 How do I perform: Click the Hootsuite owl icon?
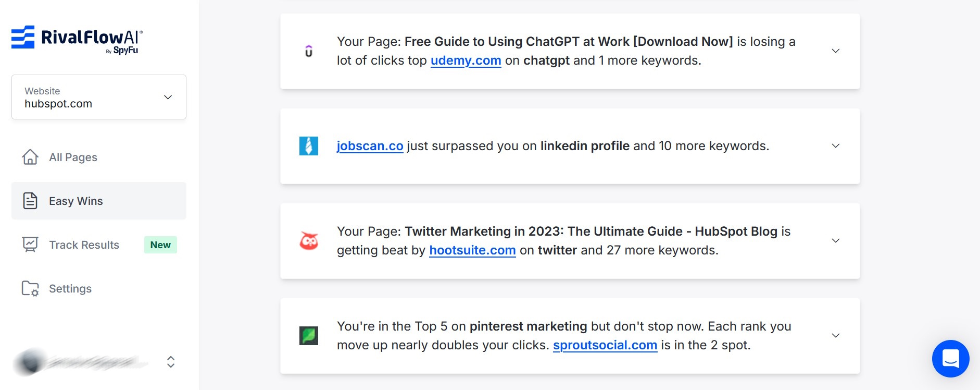coord(309,241)
